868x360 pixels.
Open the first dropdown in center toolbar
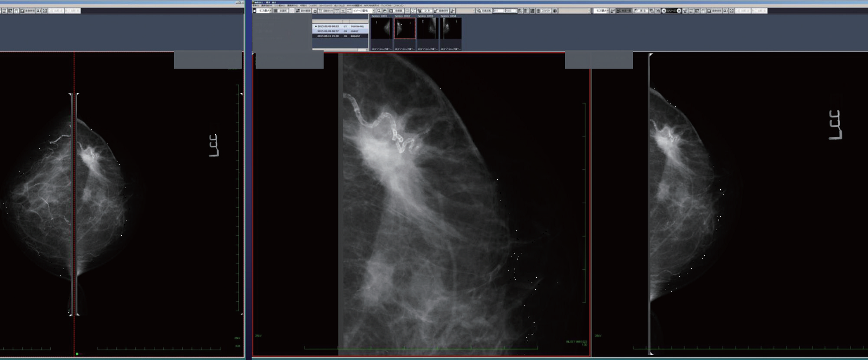[263, 11]
